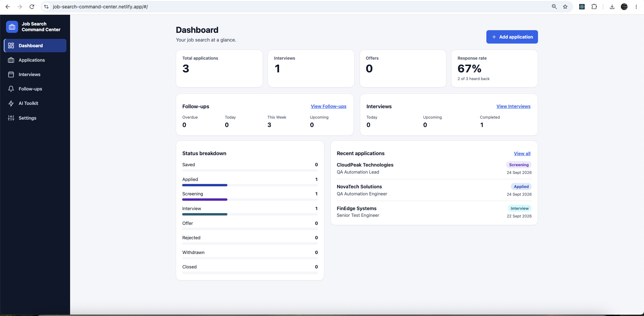Click the Interviews calendar icon in sidebar

point(11,74)
